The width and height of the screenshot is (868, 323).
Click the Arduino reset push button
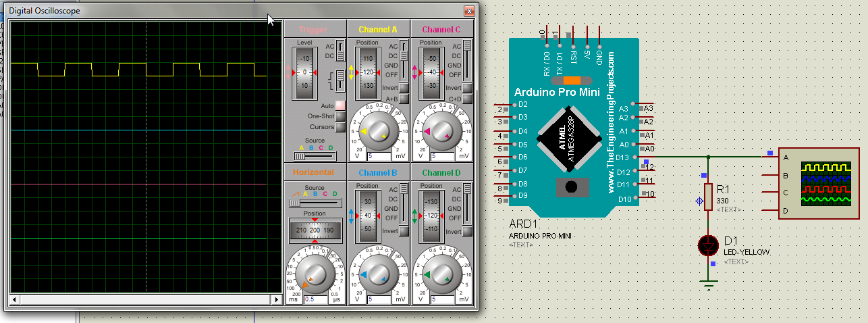click(571, 186)
